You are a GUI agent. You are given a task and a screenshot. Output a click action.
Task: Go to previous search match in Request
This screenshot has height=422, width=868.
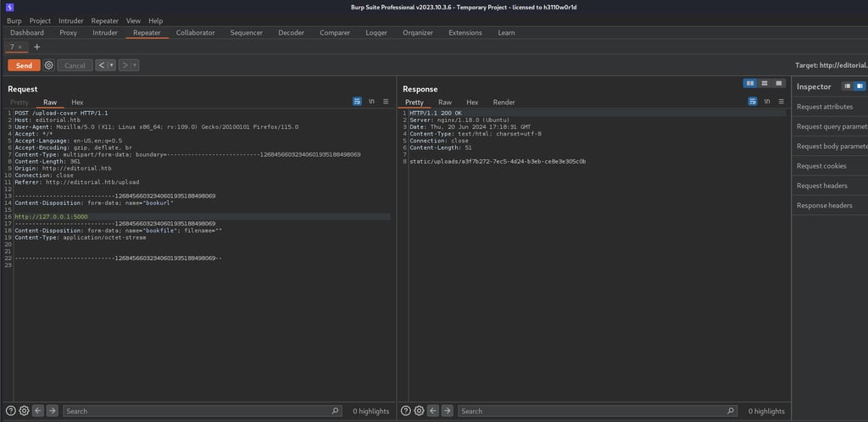pos(38,411)
